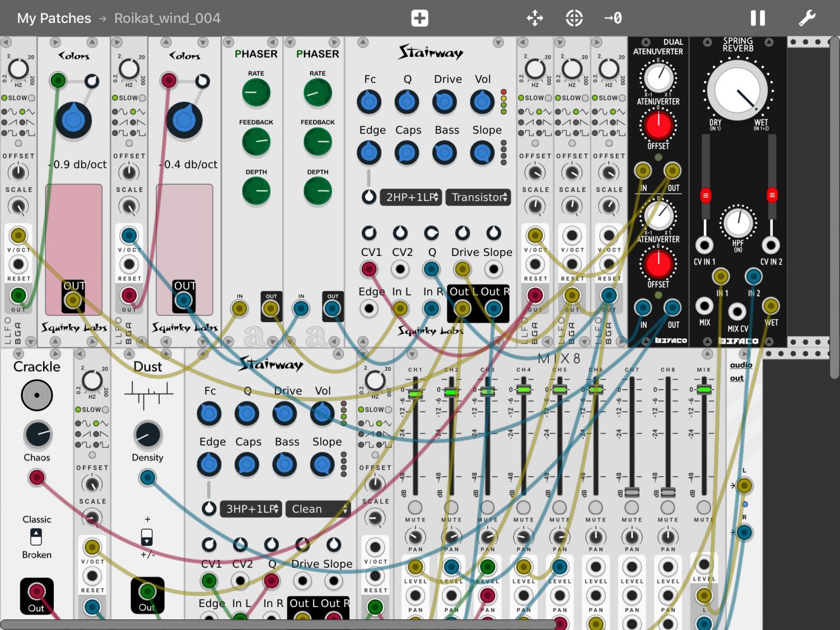Open lower Stairway Clean voicing dropdown
Image resolution: width=840 pixels, height=630 pixels.
pos(318,509)
